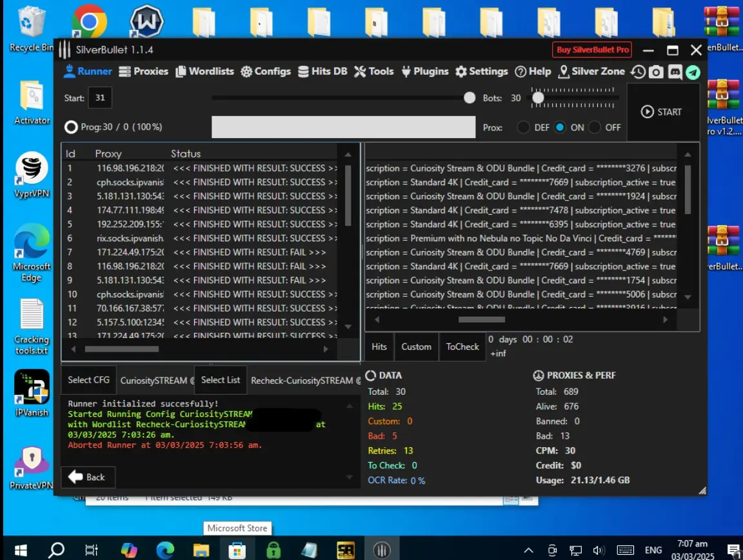Switch to the Custom tab

pyautogui.click(x=417, y=346)
